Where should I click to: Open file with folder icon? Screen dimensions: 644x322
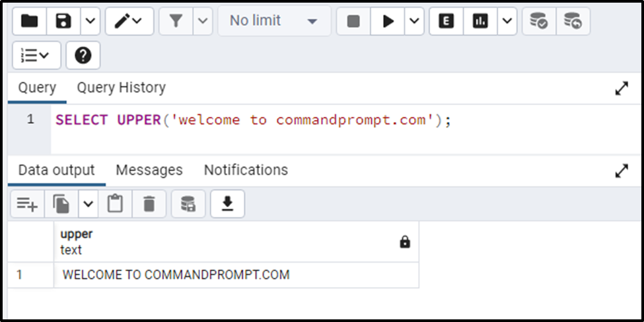tap(30, 21)
